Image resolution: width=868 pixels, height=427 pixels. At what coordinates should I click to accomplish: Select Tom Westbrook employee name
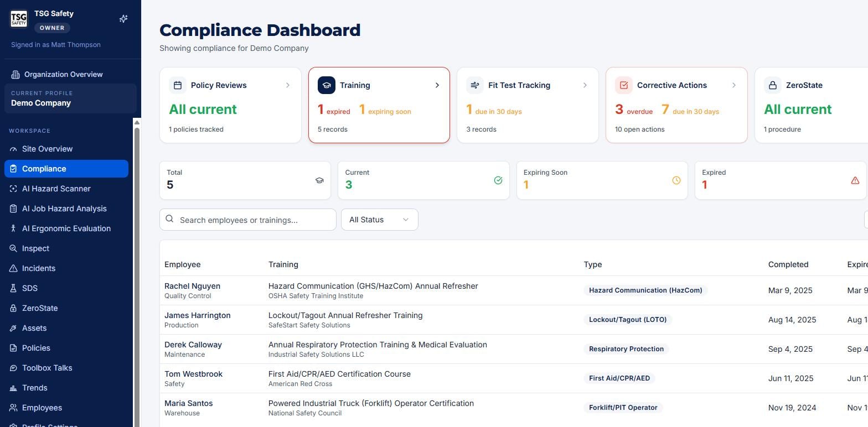pyautogui.click(x=193, y=374)
